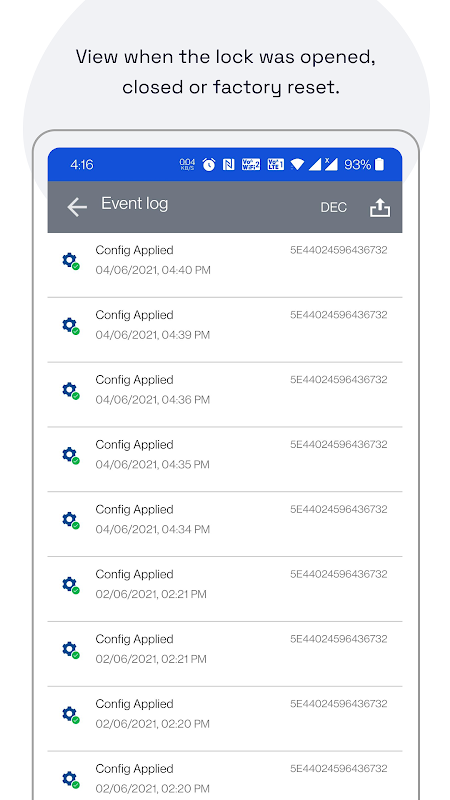Tap the NFC icon in status bar
Image resolution: width=450 pixels, height=800 pixels.
click(x=229, y=164)
